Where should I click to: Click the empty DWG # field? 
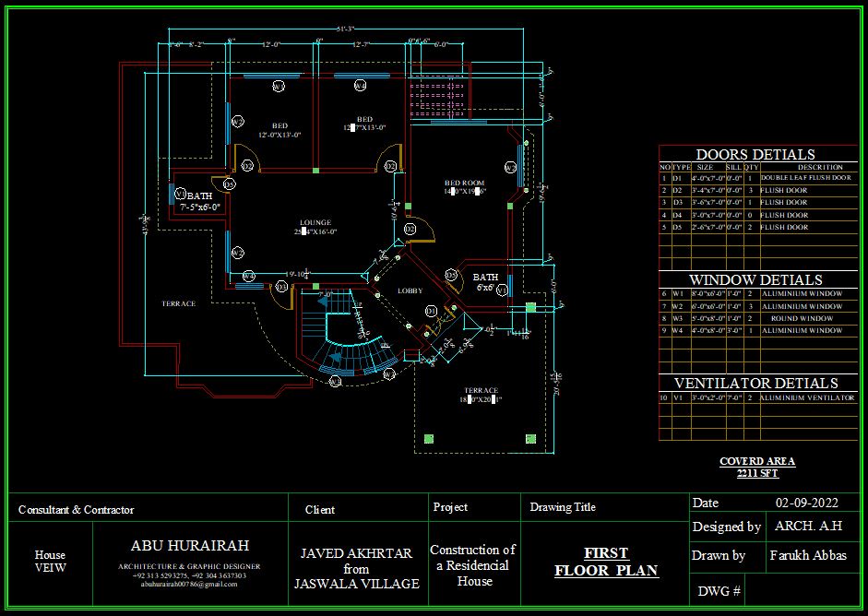(803, 590)
